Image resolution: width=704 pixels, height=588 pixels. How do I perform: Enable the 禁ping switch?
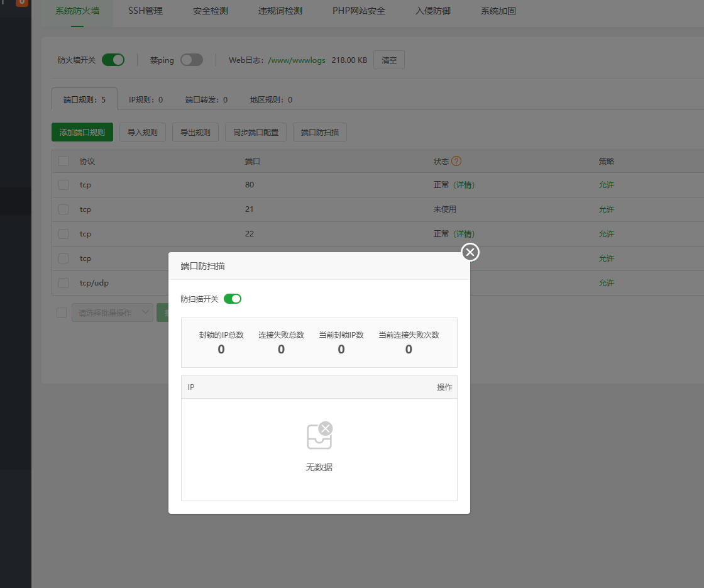pos(192,60)
